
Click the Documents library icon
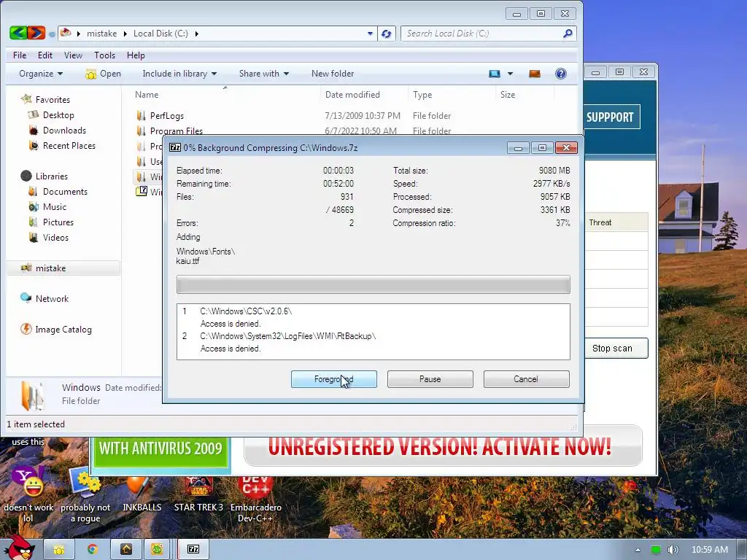click(x=33, y=192)
